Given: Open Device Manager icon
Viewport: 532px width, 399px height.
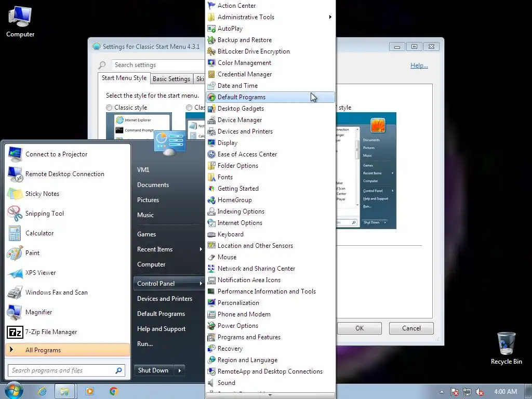Looking at the screenshot, I should coord(211,120).
